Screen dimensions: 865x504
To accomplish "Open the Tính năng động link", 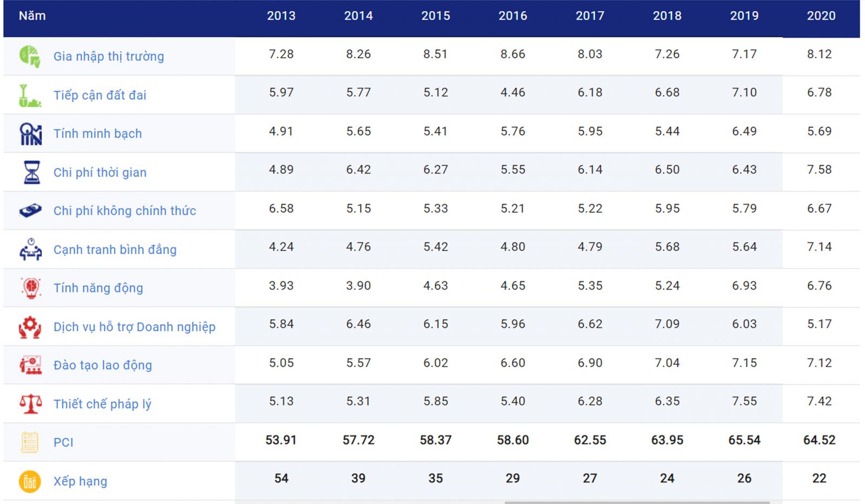I will coord(98,288).
